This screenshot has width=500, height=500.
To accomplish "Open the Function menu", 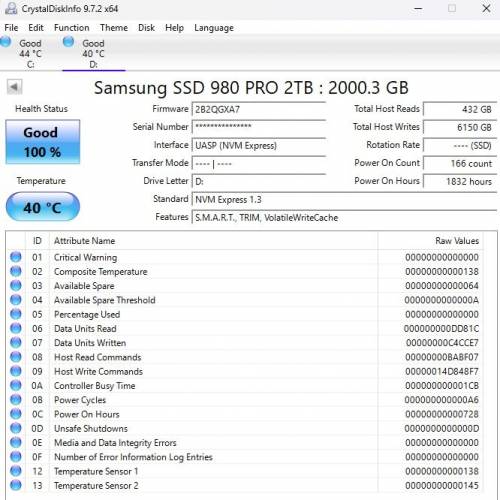I will tap(72, 28).
